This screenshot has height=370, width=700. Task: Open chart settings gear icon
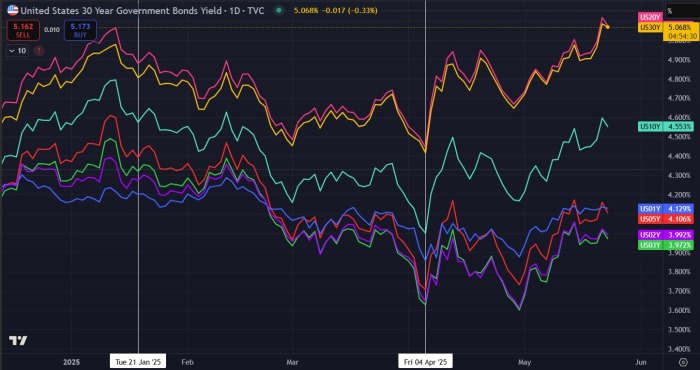click(683, 362)
